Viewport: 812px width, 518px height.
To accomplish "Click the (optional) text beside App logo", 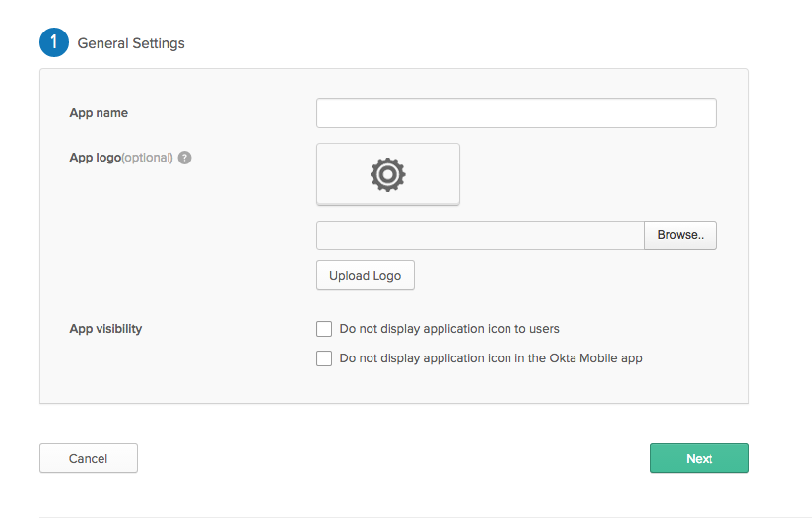I will pos(147,158).
